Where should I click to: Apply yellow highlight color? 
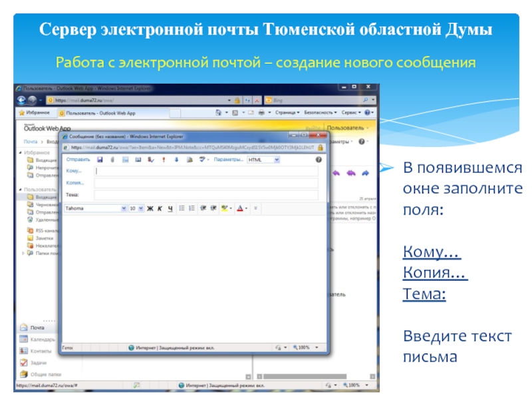click(x=224, y=208)
